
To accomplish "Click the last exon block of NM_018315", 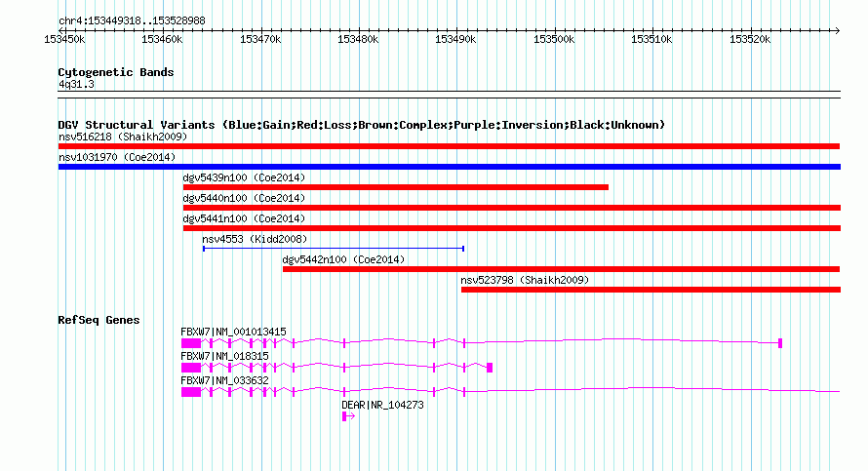I will click(490, 368).
